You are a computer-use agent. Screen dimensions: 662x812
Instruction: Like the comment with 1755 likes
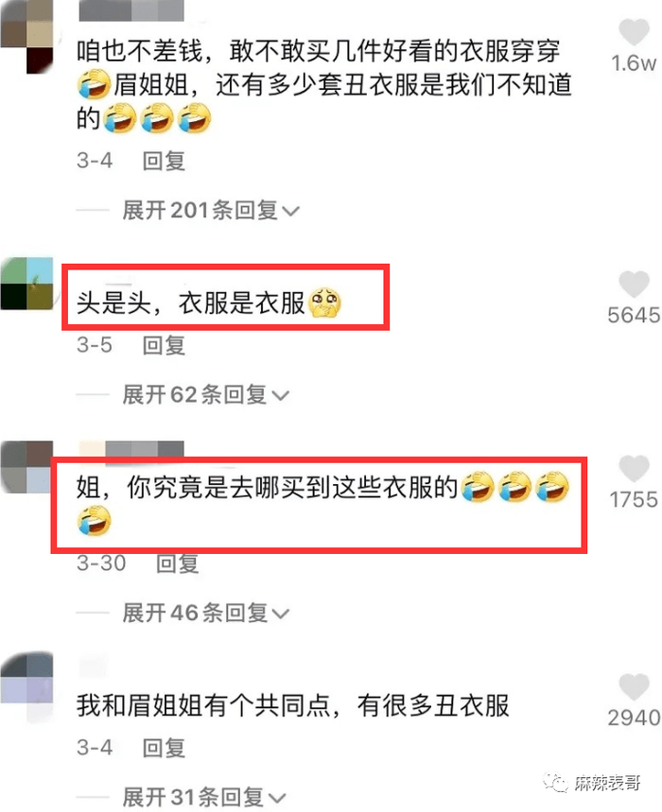coord(634,468)
